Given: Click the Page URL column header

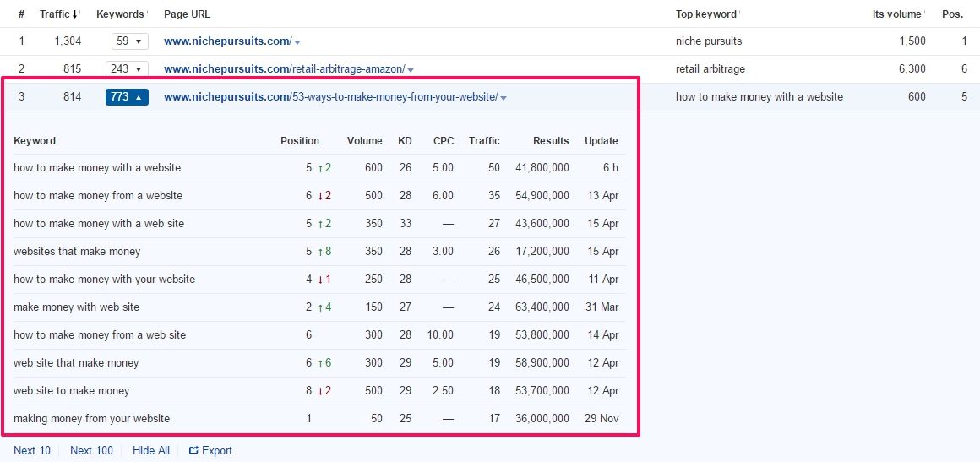Looking at the screenshot, I should 187,14.
